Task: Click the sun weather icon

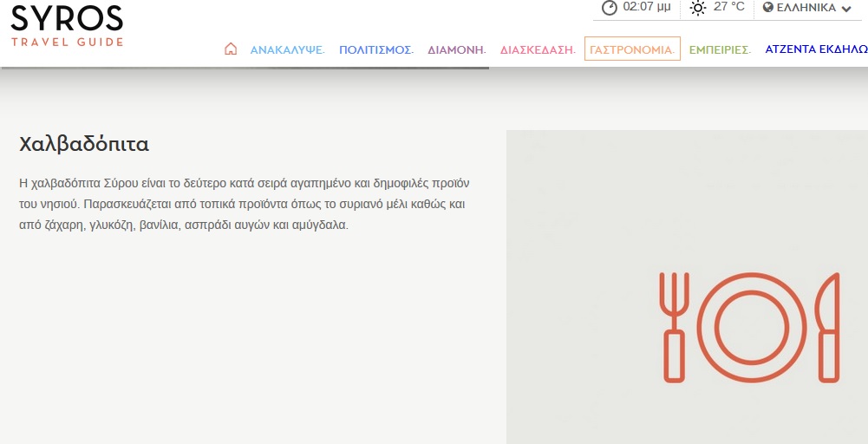Action: pyautogui.click(x=697, y=8)
